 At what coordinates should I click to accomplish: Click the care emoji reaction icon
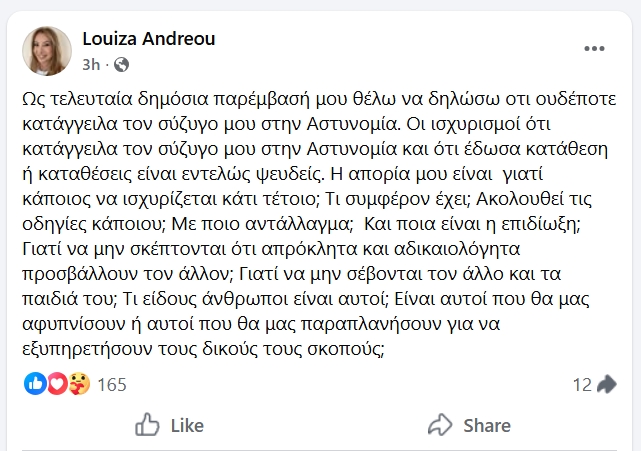tap(76, 383)
